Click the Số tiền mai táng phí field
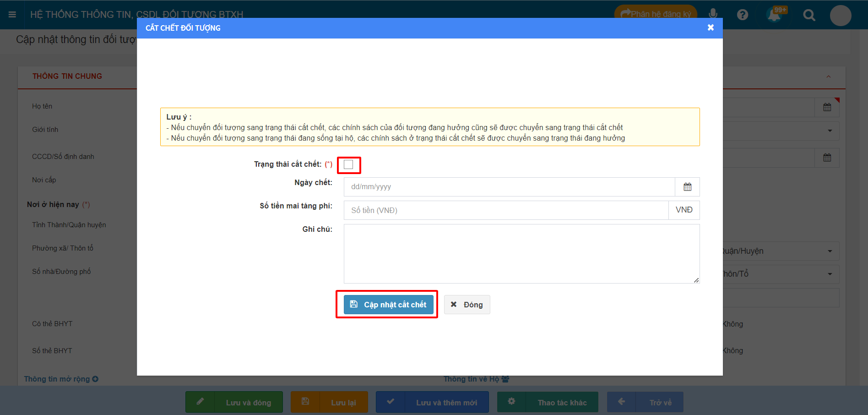Viewport: 868px width, 415px height. tap(506, 210)
